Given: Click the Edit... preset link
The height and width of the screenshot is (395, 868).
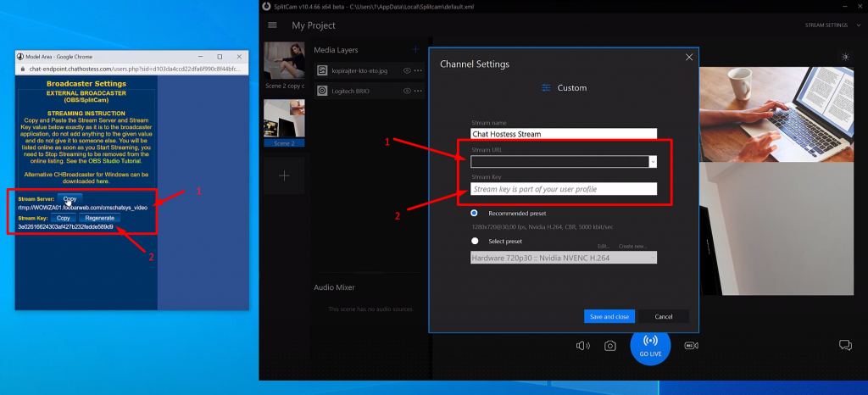Looking at the screenshot, I should click(604, 246).
